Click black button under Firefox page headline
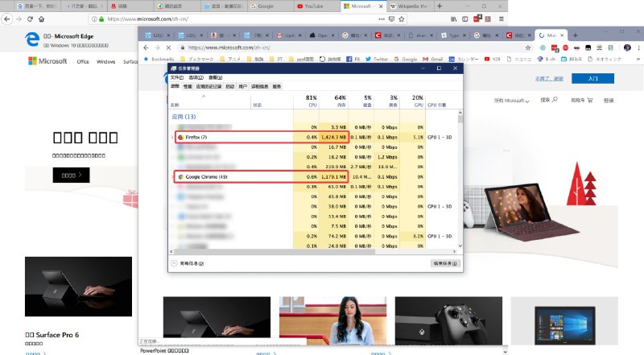 click(71, 175)
